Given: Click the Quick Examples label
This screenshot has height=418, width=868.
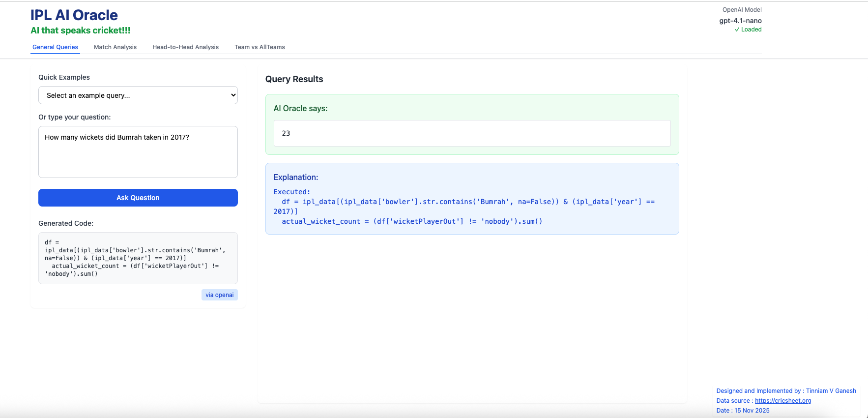Looking at the screenshot, I should 64,77.
